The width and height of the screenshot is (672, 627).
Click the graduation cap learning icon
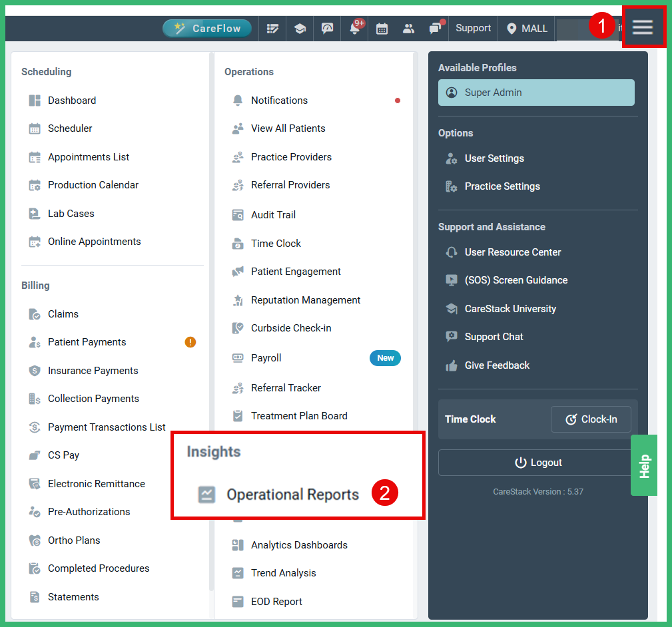coord(300,28)
